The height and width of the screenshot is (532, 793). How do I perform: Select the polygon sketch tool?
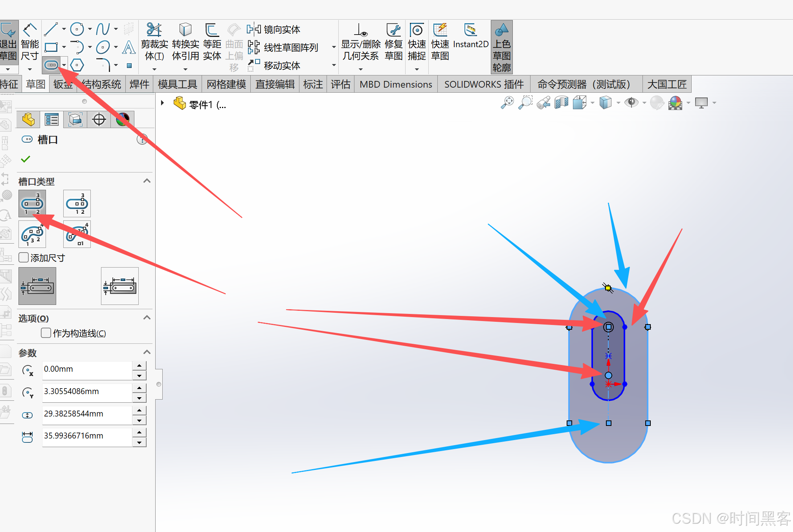click(77, 65)
